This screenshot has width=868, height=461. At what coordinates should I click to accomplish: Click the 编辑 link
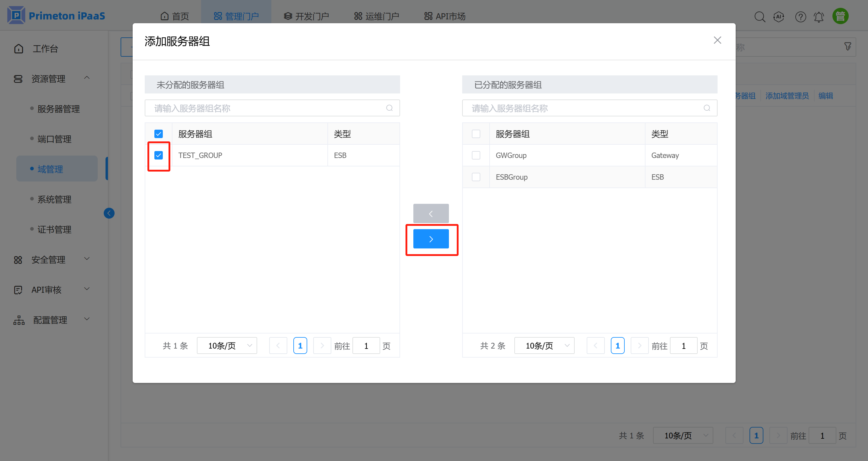825,96
